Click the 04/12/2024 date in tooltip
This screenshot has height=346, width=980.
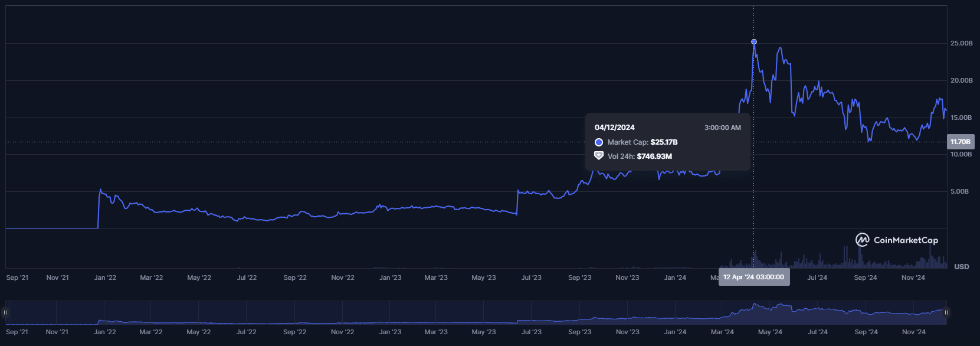point(614,128)
